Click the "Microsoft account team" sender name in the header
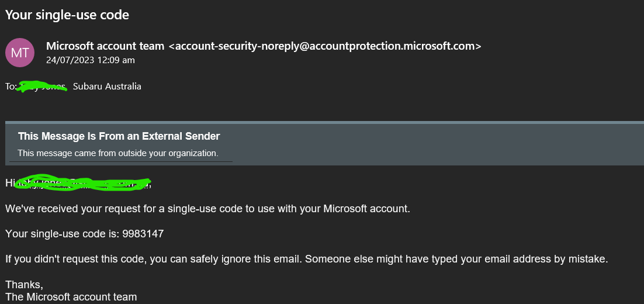 tap(105, 46)
